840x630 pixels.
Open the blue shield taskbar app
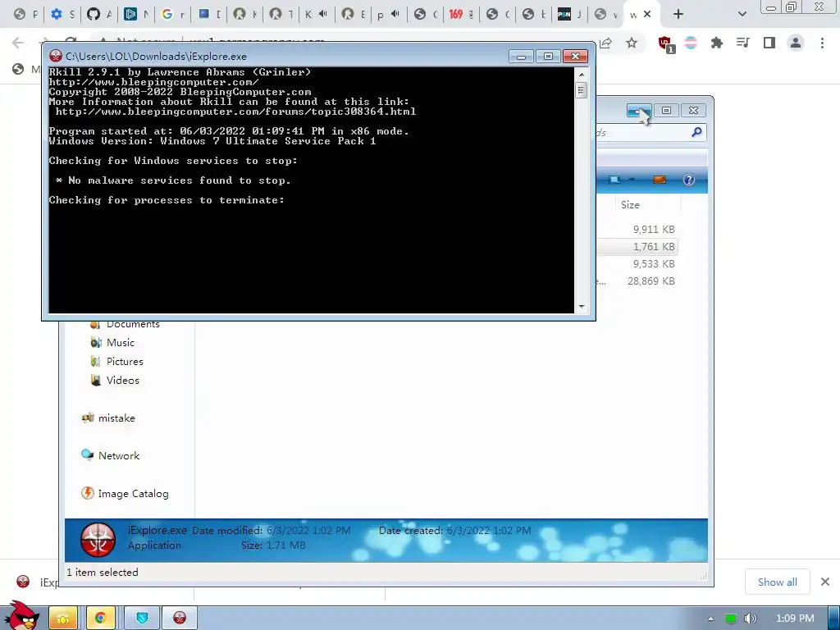142,619
